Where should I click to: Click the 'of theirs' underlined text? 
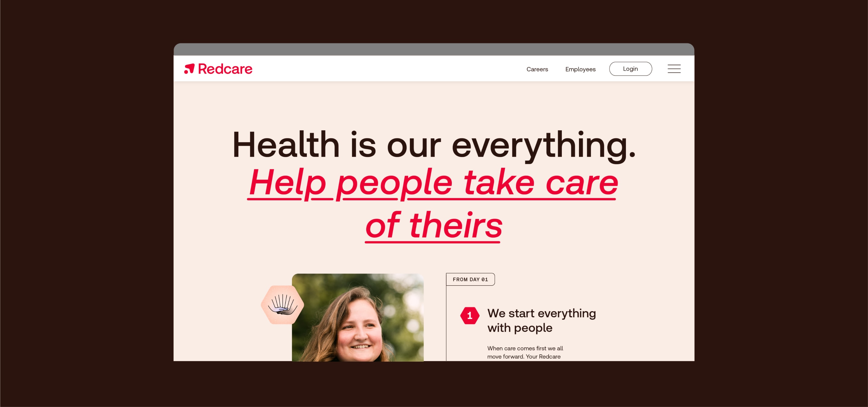(434, 225)
